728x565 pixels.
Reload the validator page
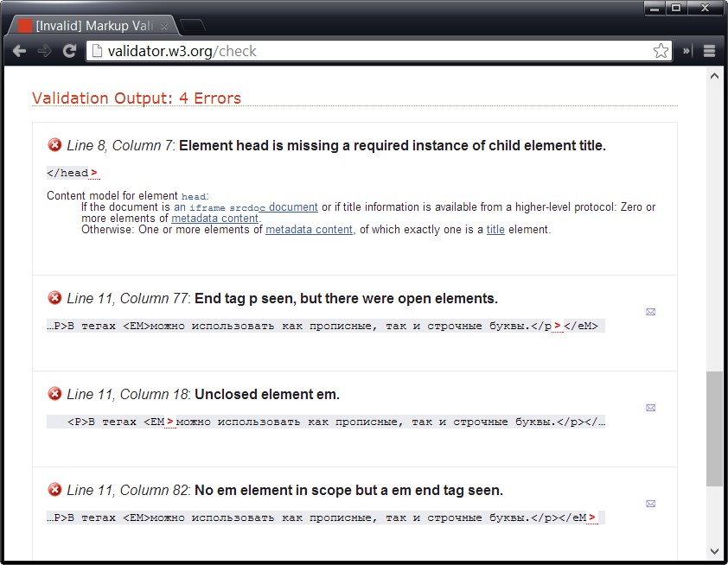point(70,51)
